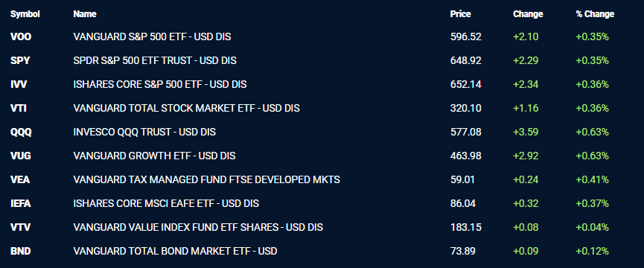This screenshot has height=268, width=644.
Task: Select the VUG symbol
Action: coord(21,156)
